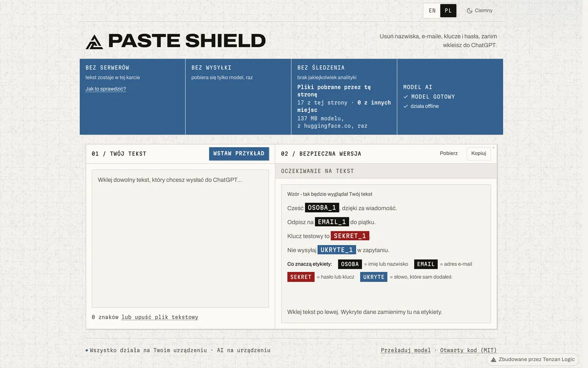Click the PASTE SHIELD title
The image size is (588, 368).
click(x=187, y=41)
